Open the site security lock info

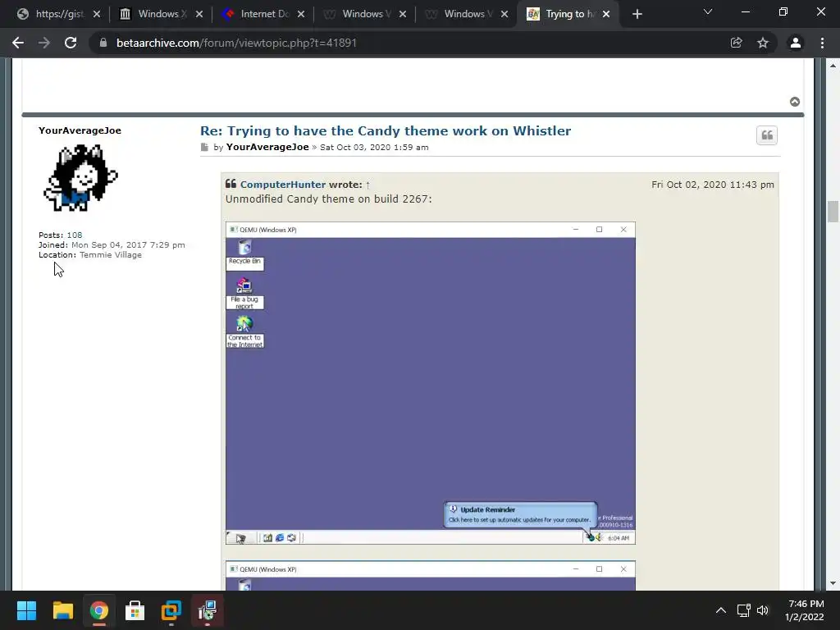103,43
